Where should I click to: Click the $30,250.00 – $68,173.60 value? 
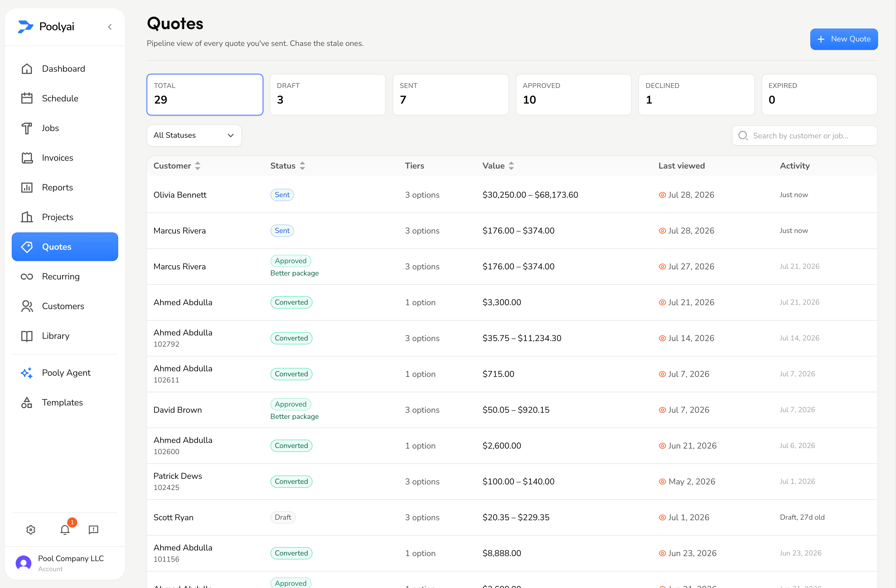[530, 195]
